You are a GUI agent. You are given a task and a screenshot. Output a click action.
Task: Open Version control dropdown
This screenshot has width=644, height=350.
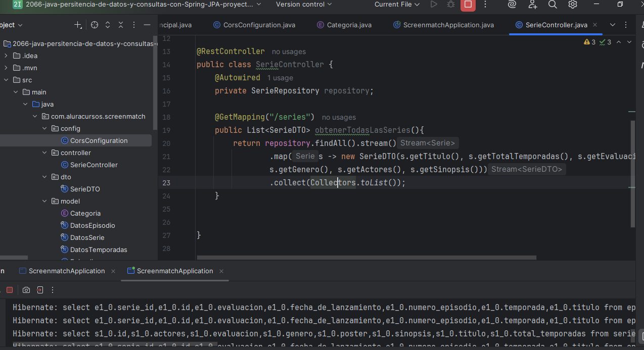point(304,5)
